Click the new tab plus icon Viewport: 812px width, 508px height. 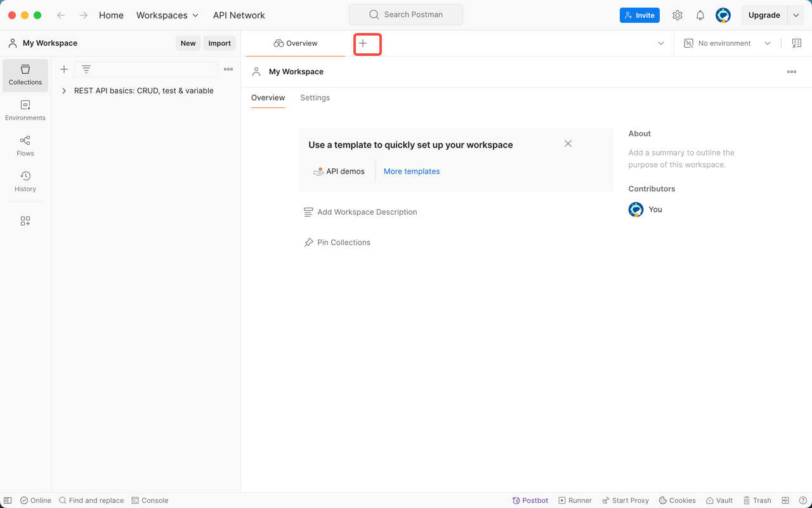click(x=363, y=43)
